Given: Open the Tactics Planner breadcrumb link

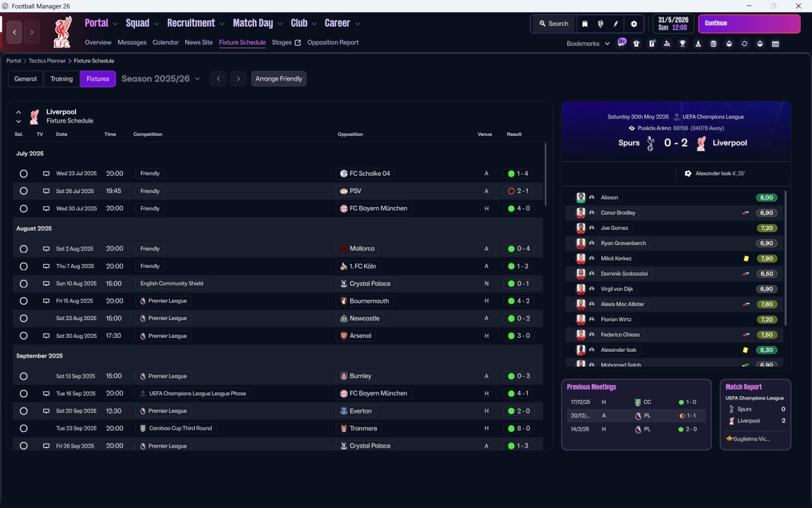Looking at the screenshot, I should pos(47,61).
